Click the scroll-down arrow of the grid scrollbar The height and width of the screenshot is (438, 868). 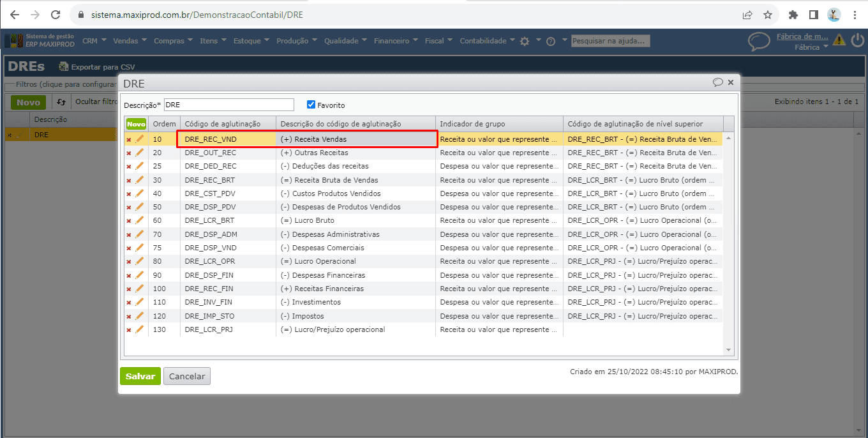point(728,350)
